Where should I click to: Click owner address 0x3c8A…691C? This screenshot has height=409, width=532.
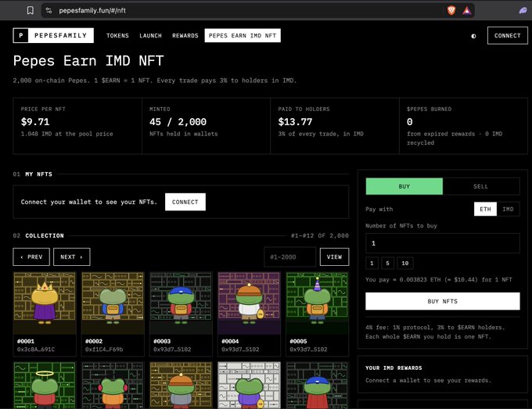36,350
